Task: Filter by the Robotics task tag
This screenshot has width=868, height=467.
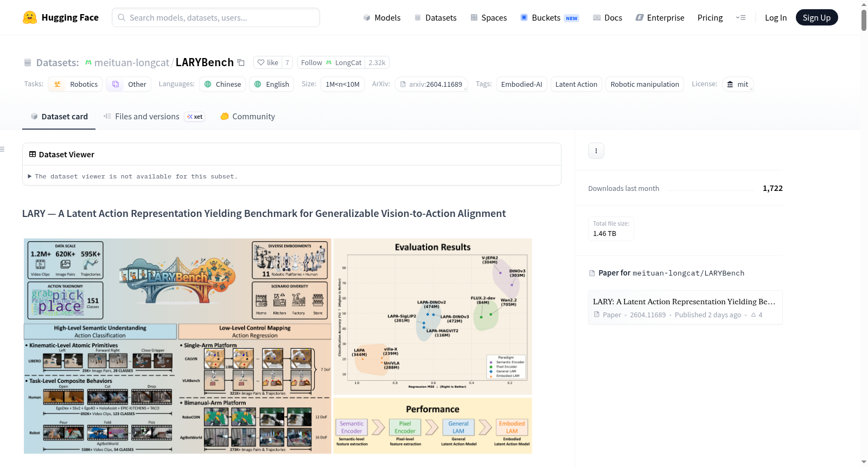Action: pos(75,84)
